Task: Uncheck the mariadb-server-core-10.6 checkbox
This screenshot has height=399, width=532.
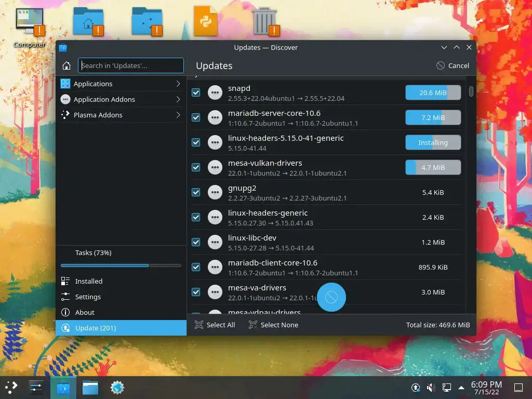Action: [x=196, y=117]
